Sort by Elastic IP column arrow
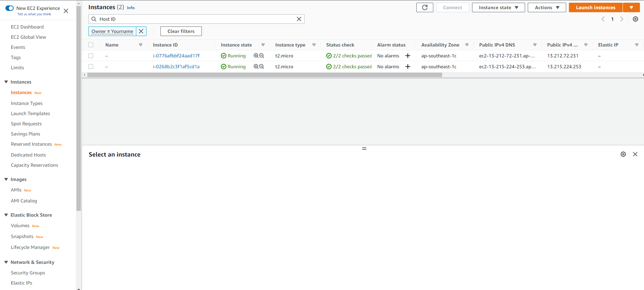 pyautogui.click(x=637, y=45)
